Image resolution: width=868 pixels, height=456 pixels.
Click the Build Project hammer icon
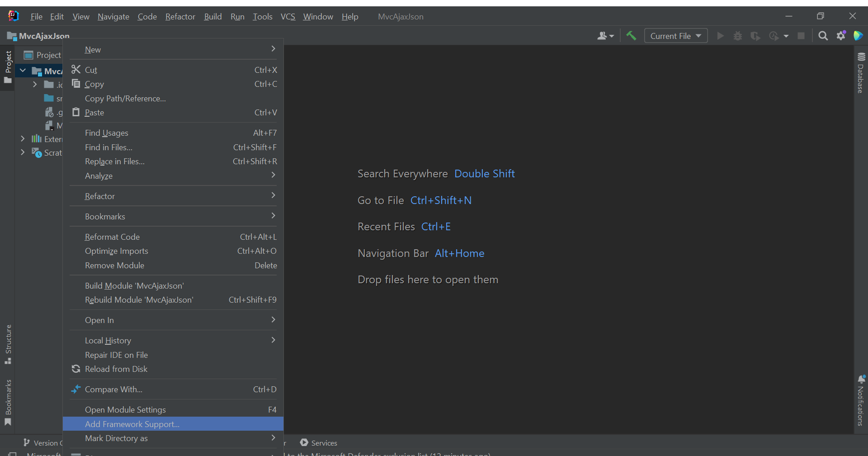pos(631,36)
